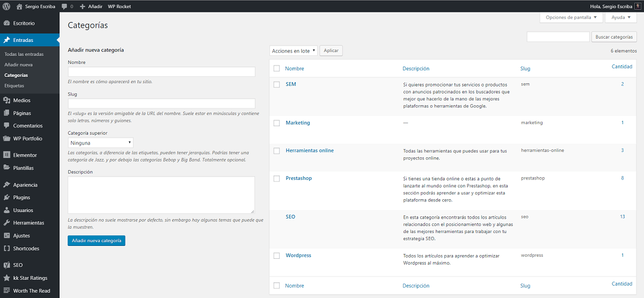Viewport: 644px width, 298px height.
Task: Check the SEM category checkbox
Action: tap(276, 84)
